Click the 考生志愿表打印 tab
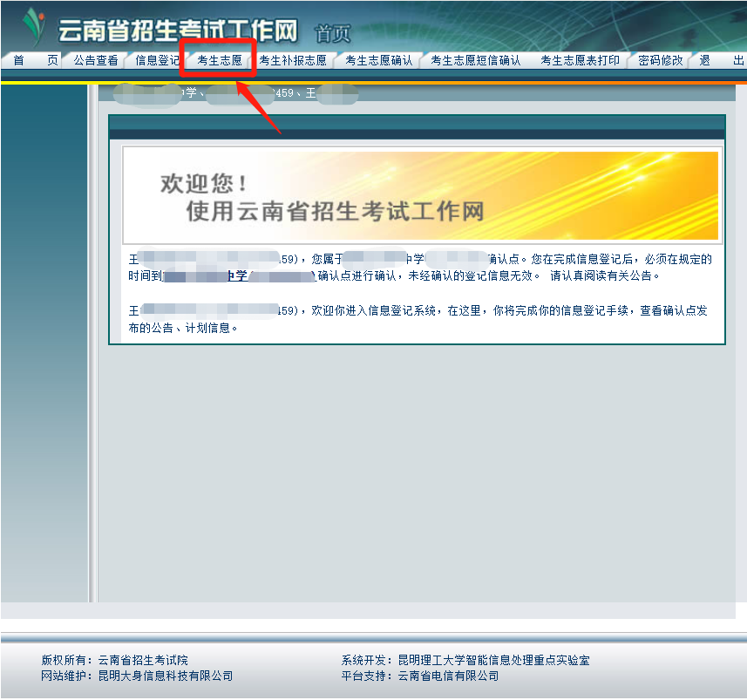Viewport: 747px width, 700px height. (580, 60)
